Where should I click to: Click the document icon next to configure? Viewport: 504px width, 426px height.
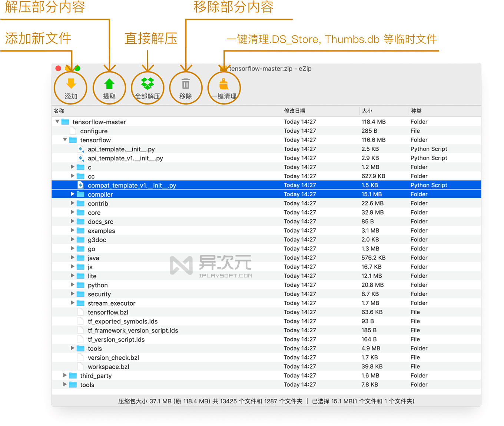tap(73, 130)
